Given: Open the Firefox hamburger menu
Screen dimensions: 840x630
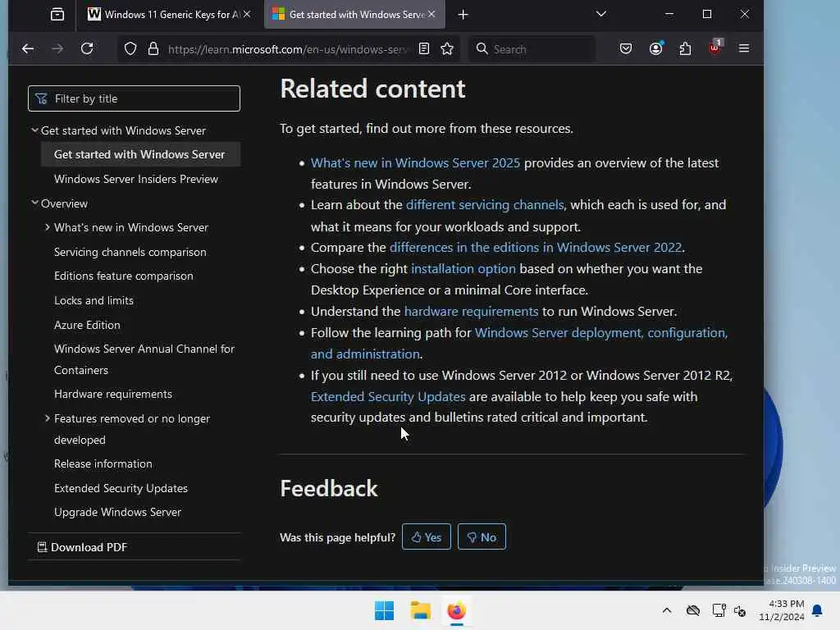Looking at the screenshot, I should pos(743,48).
